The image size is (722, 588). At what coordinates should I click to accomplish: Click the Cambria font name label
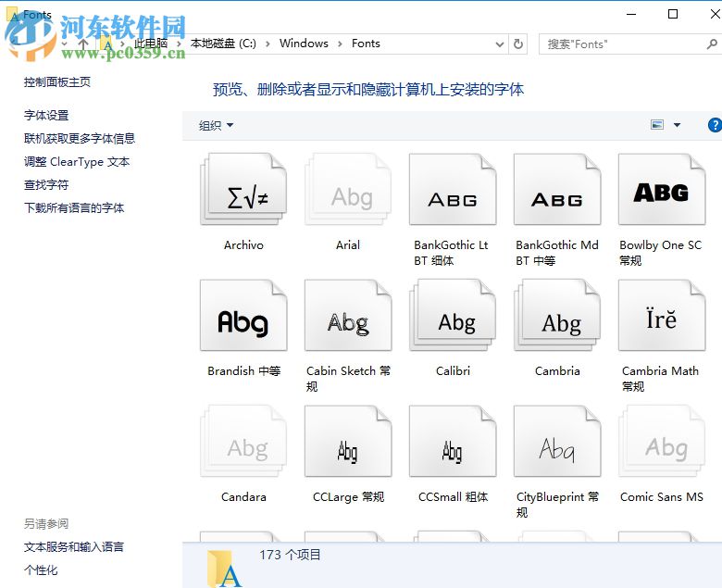(x=557, y=370)
